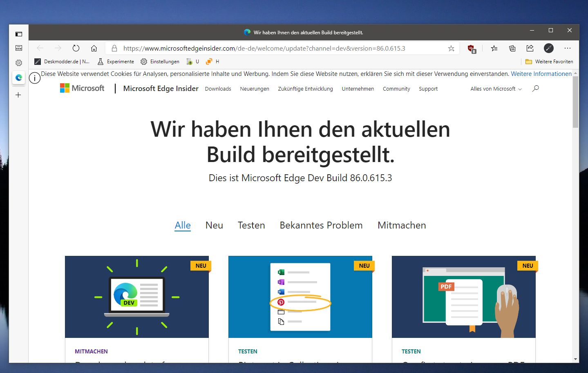Open the Edge DEV laptop card image
The width and height of the screenshot is (588, 373).
[137, 297]
